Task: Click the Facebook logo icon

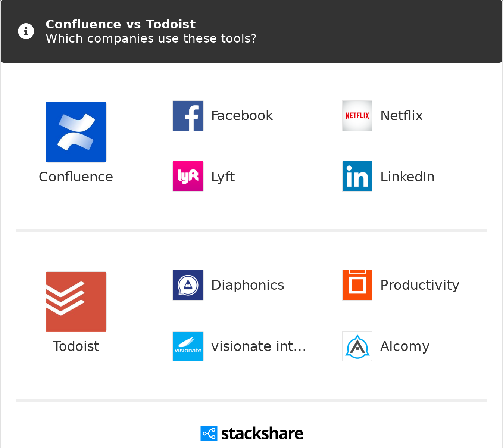Action: click(188, 116)
